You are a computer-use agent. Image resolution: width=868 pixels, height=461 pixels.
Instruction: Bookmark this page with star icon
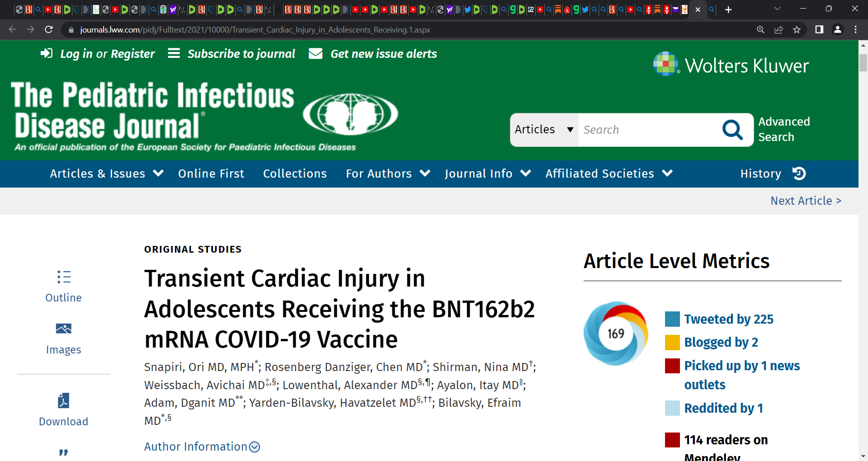point(797,30)
